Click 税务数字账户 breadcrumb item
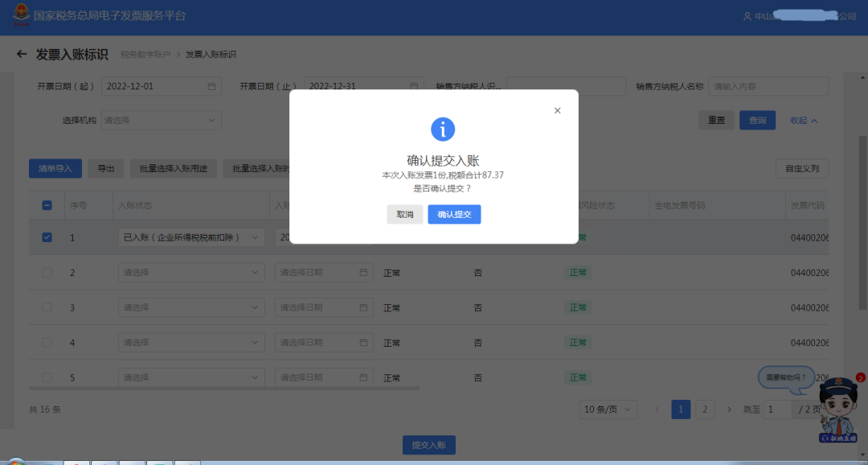 coord(144,55)
